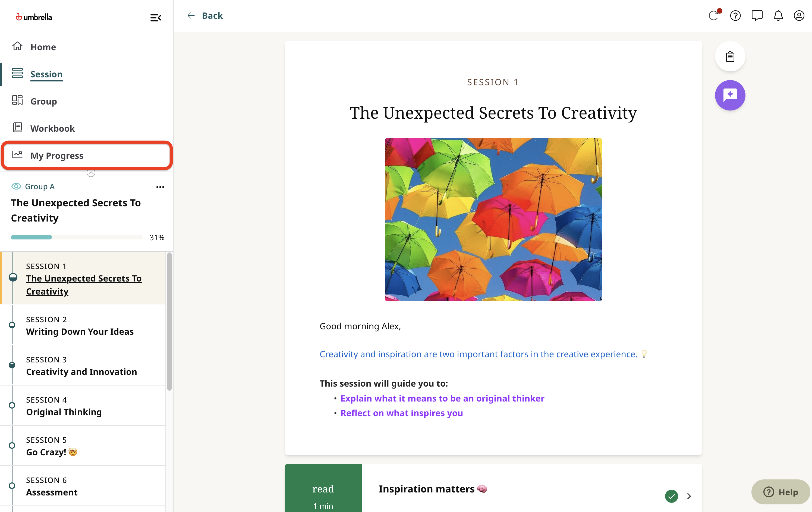Click the umbrella logo

pos(34,17)
